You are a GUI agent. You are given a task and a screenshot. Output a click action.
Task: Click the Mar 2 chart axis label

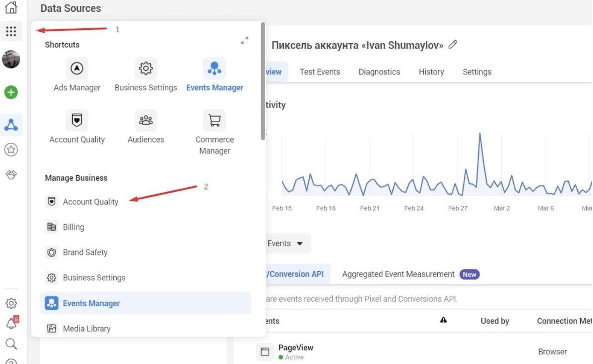click(501, 208)
